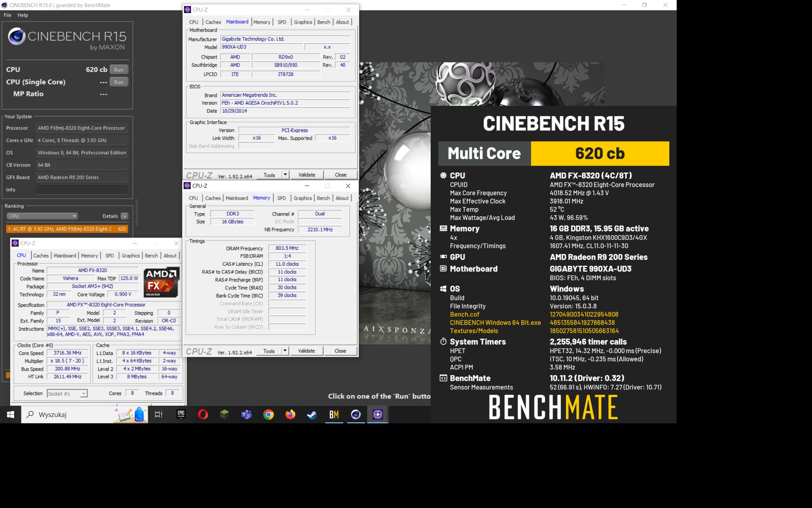Click CPU-Z icon in Memory window title
Screen dimensions: 812x508
pyautogui.click(x=187, y=186)
